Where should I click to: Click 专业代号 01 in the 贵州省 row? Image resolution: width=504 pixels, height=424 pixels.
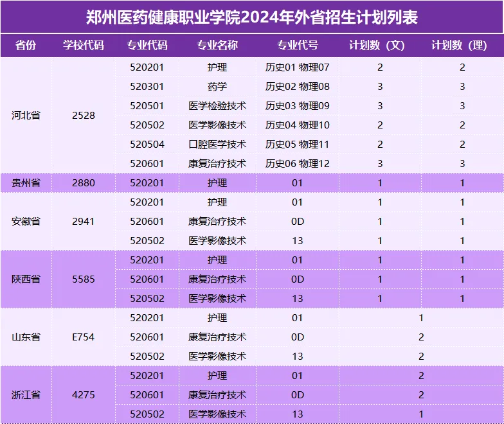pyautogui.click(x=297, y=182)
